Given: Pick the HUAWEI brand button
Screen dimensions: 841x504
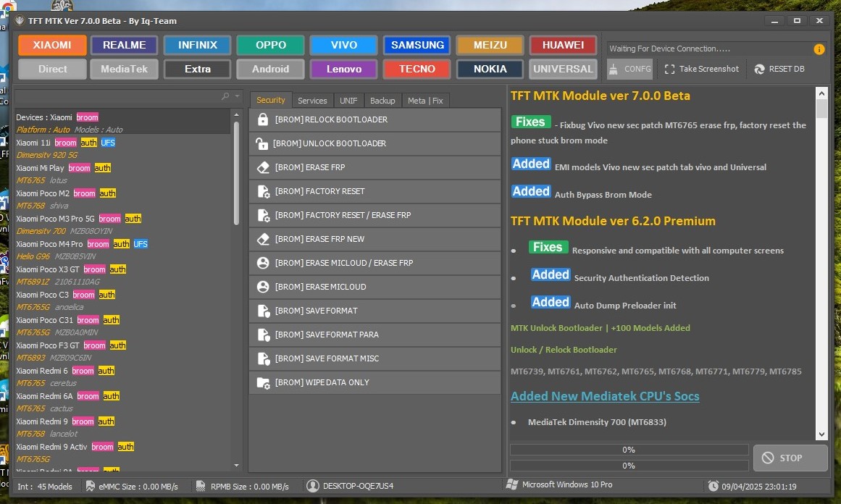Looking at the screenshot, I should click(563, 45).
